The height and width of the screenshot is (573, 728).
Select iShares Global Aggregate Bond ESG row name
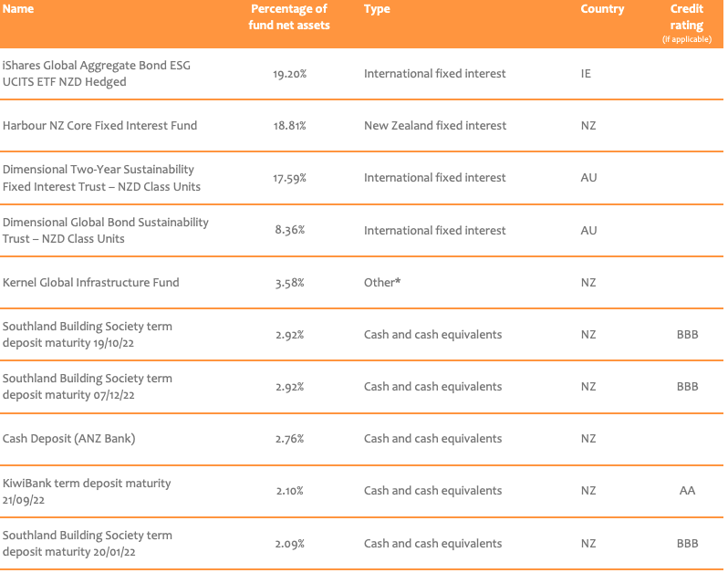(x=97, y=74)
